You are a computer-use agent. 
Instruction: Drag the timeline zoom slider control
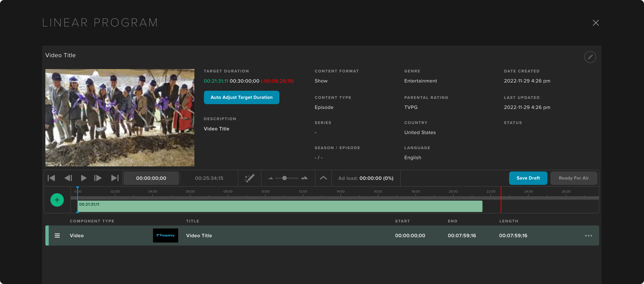coord(284,178)
